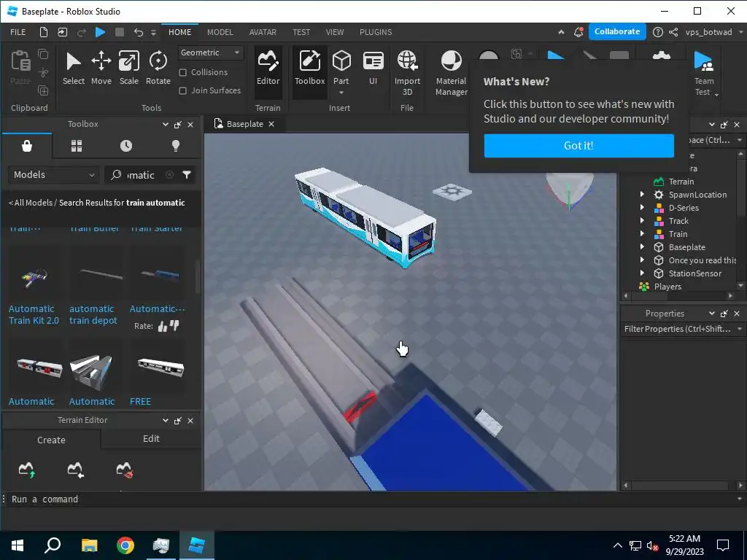Activate the Select tool
Viewport: 747px width, 560px height.
[74, 68]
